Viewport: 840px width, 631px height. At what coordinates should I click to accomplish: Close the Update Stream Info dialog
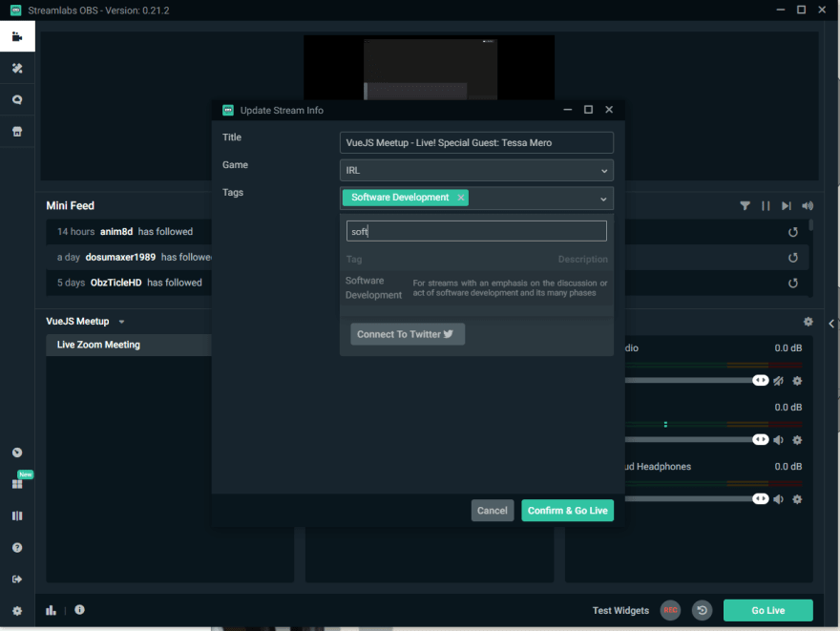point(609,110)
